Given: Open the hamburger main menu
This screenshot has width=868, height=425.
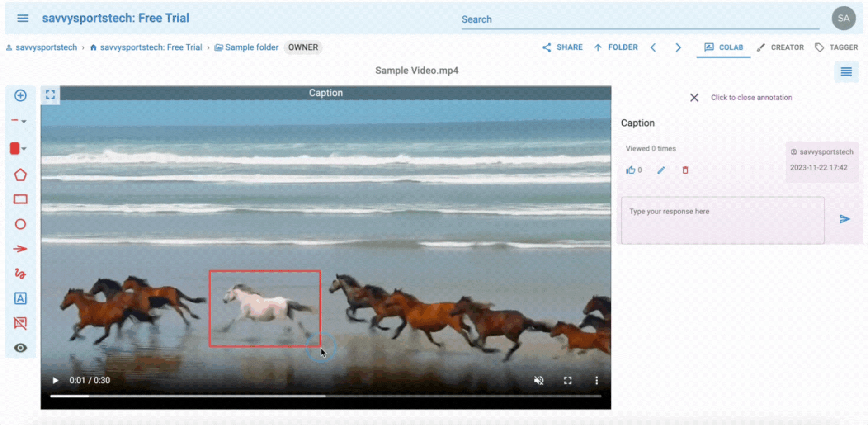Looking at the screenshot, I should click(23, 18).
